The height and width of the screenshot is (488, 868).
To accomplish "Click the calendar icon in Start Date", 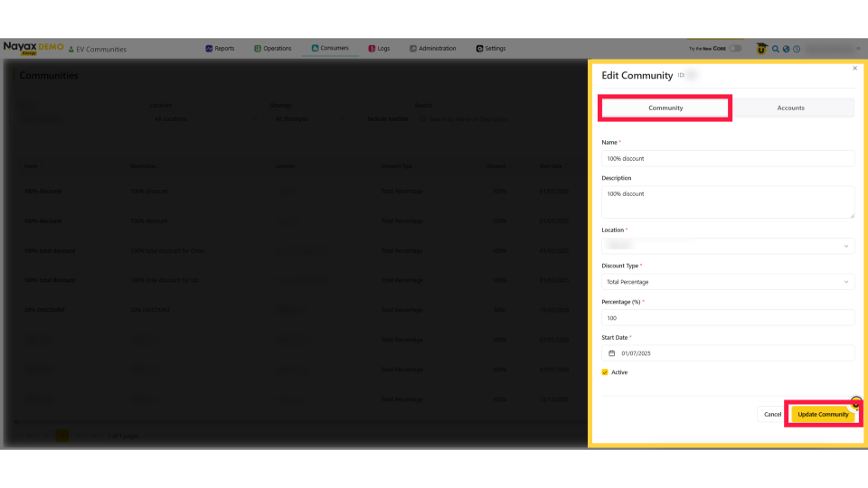I will pyautogui.click(x=611, y=353).
